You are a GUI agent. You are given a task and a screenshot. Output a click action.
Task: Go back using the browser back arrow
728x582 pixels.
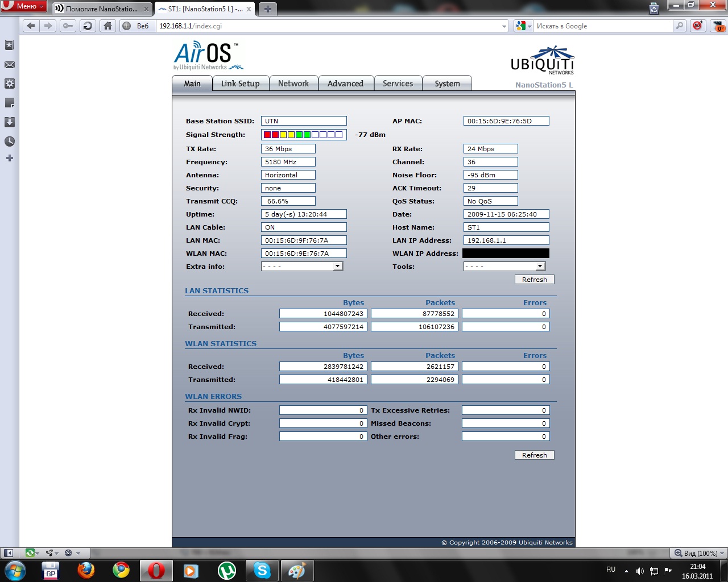click(31, 26)
